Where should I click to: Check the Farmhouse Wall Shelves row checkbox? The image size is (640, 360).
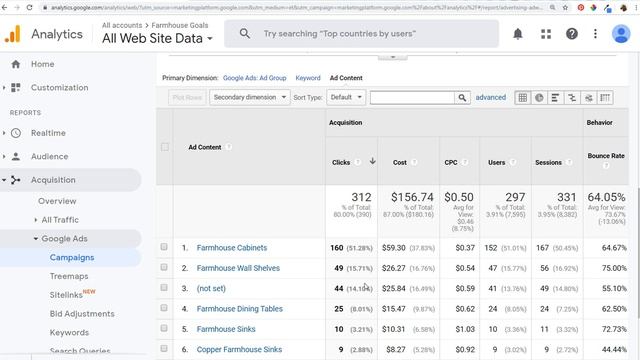coord(164,267)
